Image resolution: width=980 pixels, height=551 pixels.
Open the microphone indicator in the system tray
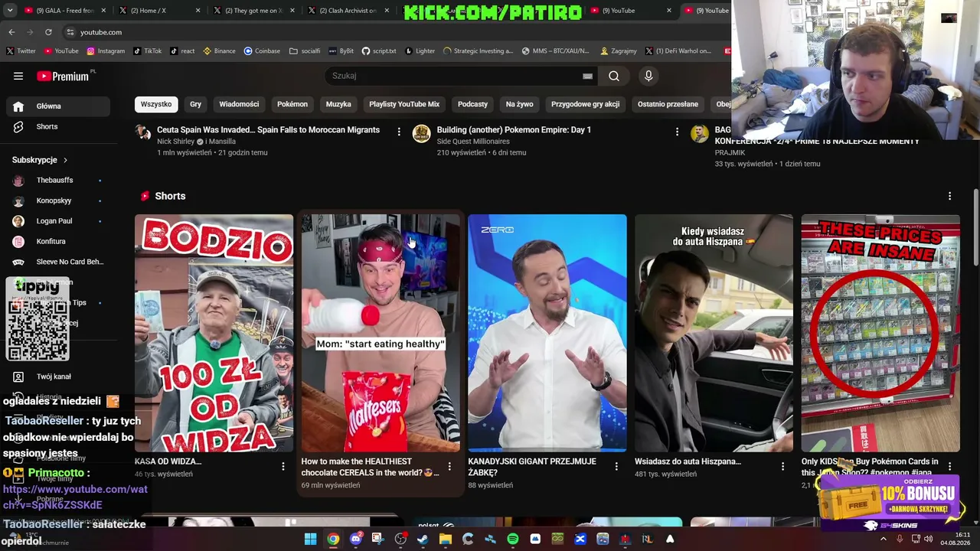pos(900,540)
